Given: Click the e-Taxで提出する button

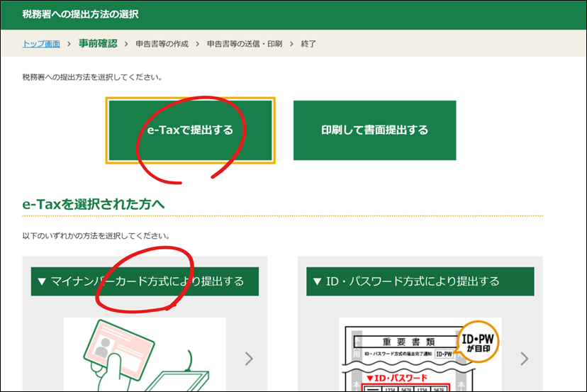Looking at the screenshot, I should pos(190,130).
